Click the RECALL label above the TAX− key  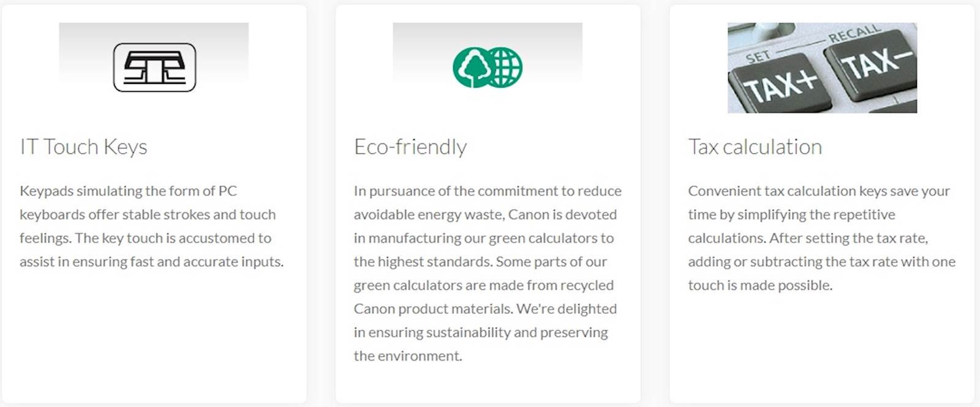pyautogui.click(x=854, y=34)
